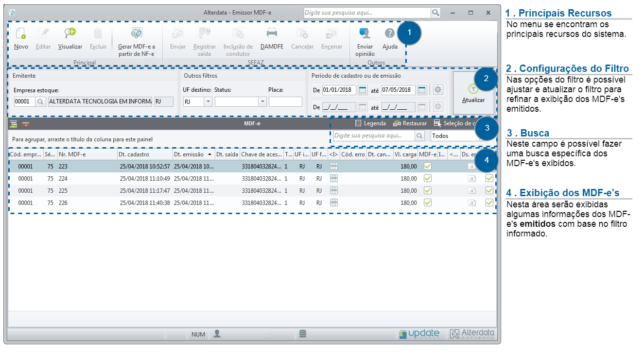Click the DAMDFE printer icon

pyautogui.click(x=272, y=34)
